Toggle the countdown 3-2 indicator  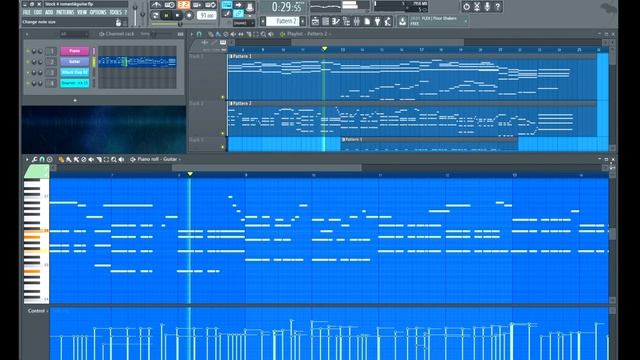click(x=184, y=5)
